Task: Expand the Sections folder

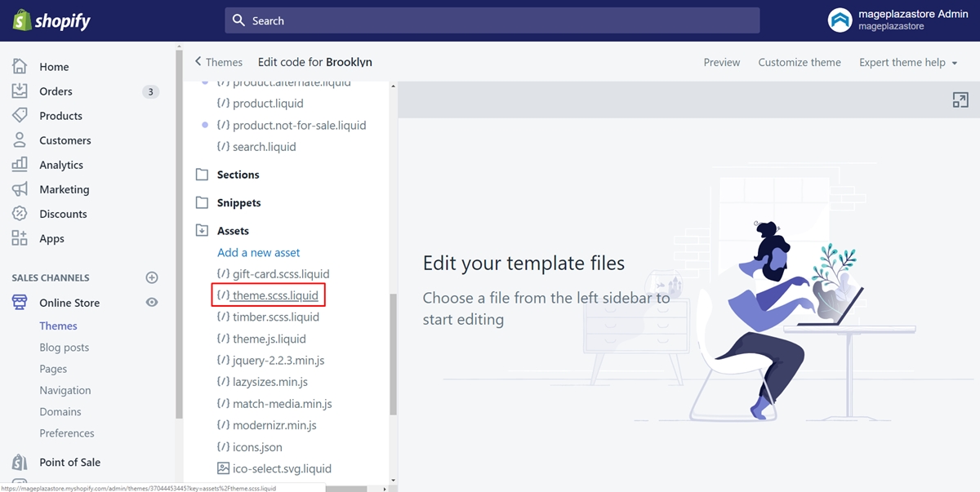Action: click(238, 175)
